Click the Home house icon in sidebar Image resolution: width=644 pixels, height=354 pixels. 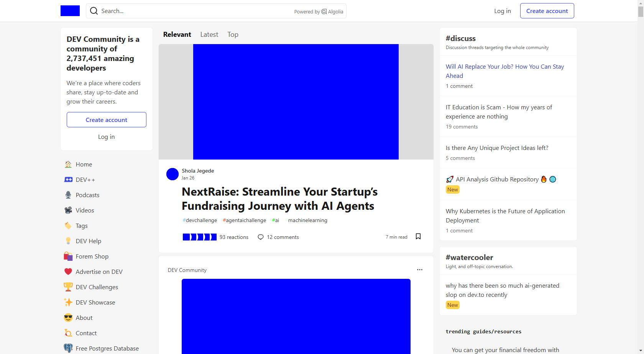[x=68, y=164]
